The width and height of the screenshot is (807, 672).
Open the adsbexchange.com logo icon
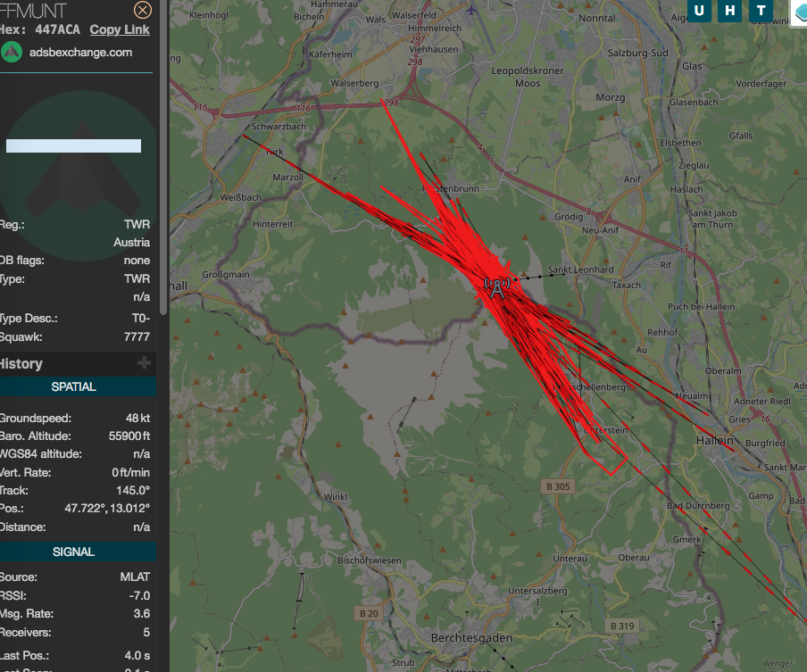(x=12, y=53)
